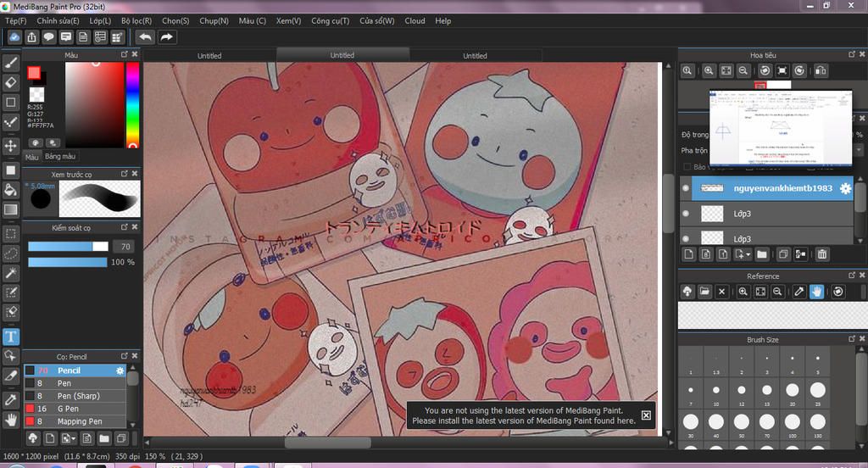This screenshot has width=868, height=468.
Task: Select the Dot tool with pencil icon
Action: tap(10, 122)
